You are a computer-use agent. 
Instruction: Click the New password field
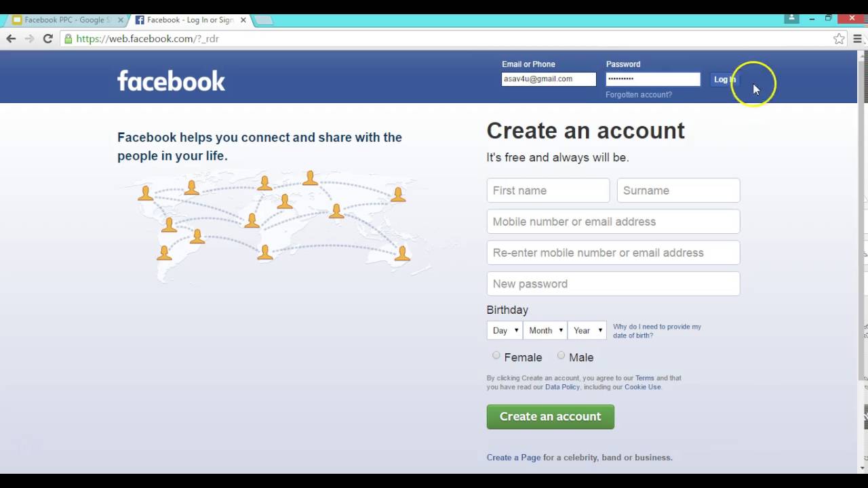coord(613,284)
